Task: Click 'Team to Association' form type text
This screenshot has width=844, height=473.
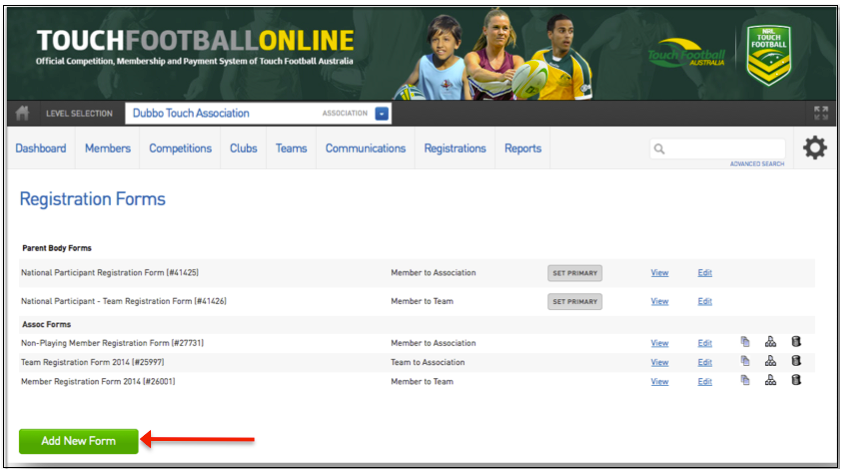Action: [x=427, y=363]
